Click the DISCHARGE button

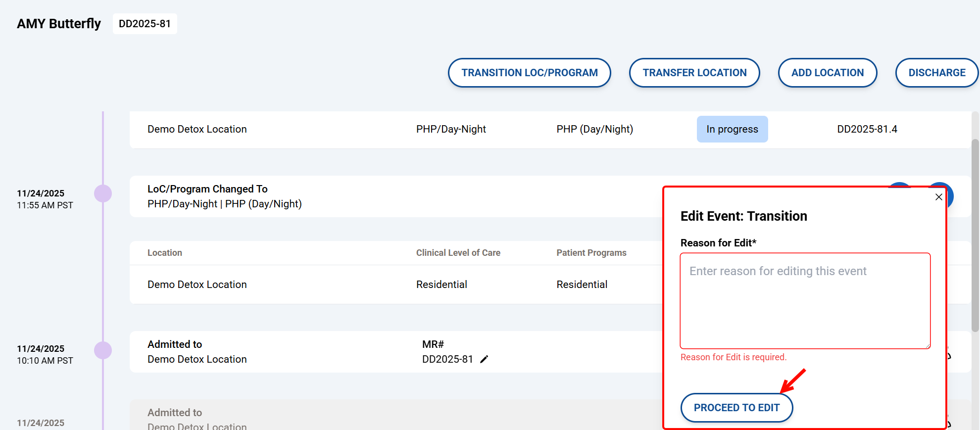[936, 73]
